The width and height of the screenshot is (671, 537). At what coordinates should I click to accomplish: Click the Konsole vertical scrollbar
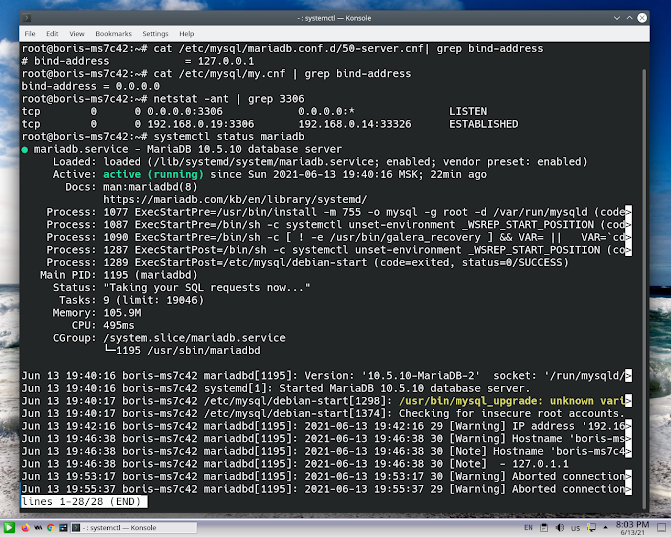(644, 289)
